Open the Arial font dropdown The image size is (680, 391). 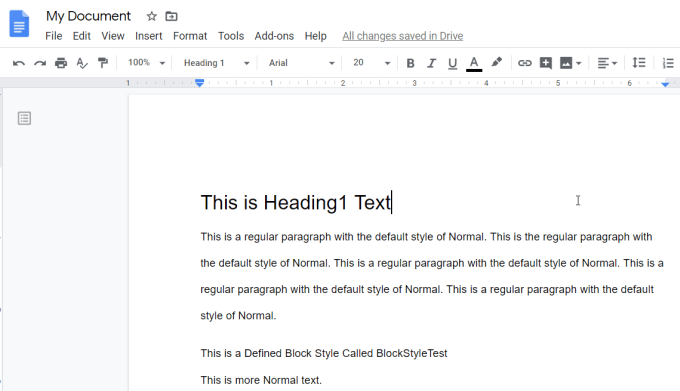pos(301,63)
